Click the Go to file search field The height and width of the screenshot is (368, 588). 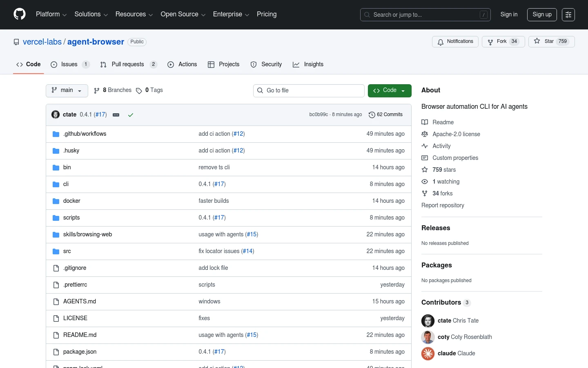point(309,90)
